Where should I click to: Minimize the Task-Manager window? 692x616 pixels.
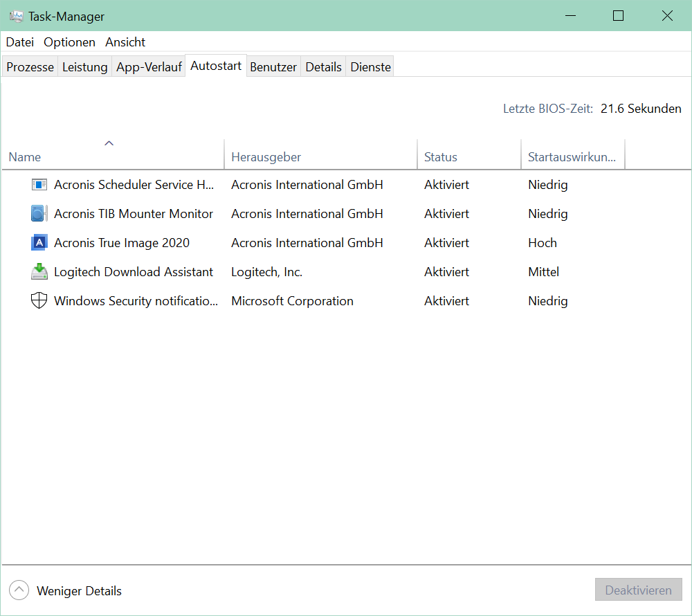point(571,16)
